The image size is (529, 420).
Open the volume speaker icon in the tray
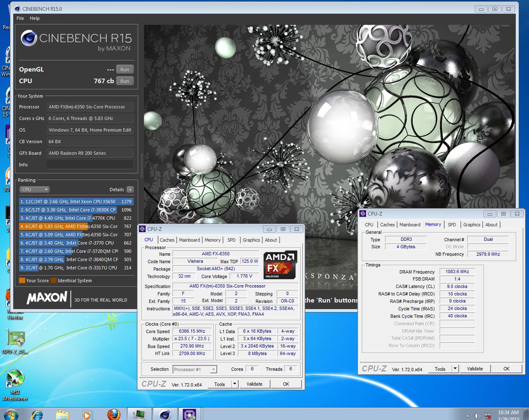[478, 415]
